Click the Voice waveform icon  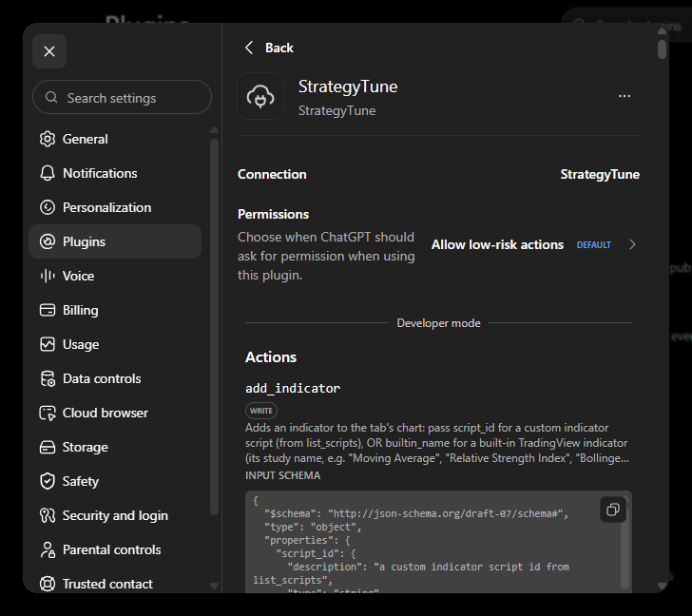point(48,276)
